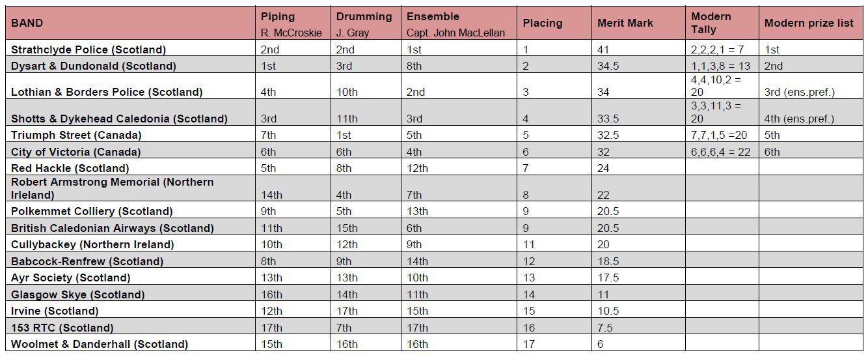Select the Piping R. McCroskie header cell
This screenshot has height=357, width=868.
point(293,23)
